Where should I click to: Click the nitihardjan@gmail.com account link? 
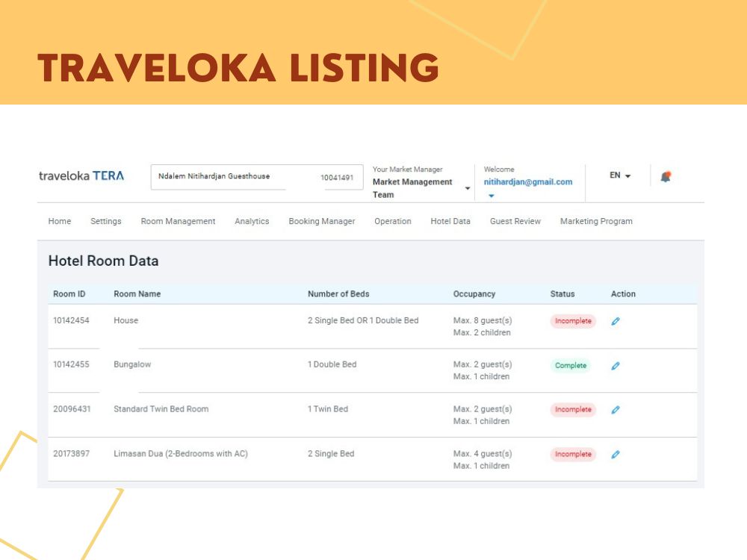(528, 182)
